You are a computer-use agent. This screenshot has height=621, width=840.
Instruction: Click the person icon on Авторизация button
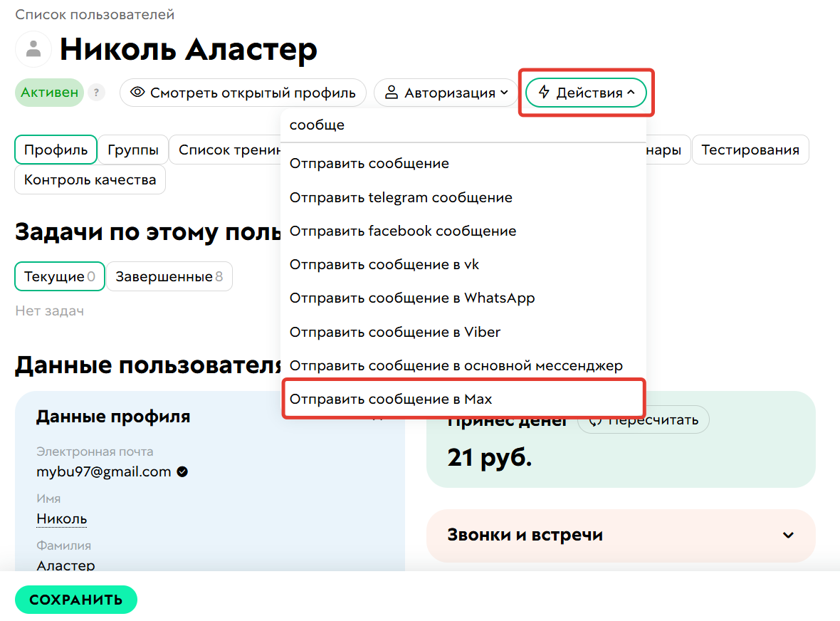(392, 92)
